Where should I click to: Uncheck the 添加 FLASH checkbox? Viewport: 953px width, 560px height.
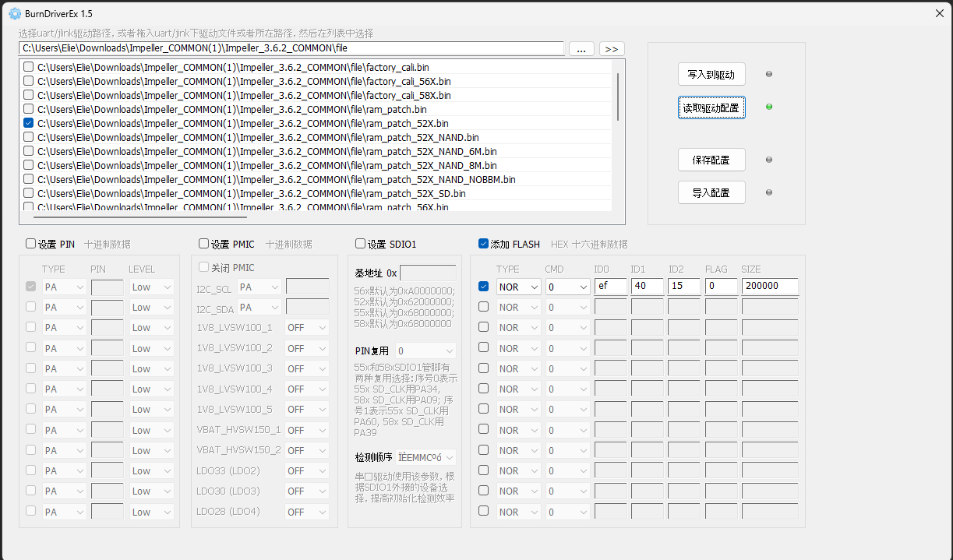(x=483, y=244)
